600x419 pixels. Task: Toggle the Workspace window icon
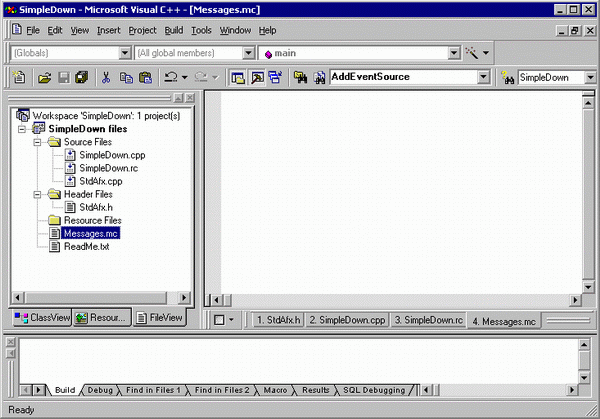click(x=238, y=78)
